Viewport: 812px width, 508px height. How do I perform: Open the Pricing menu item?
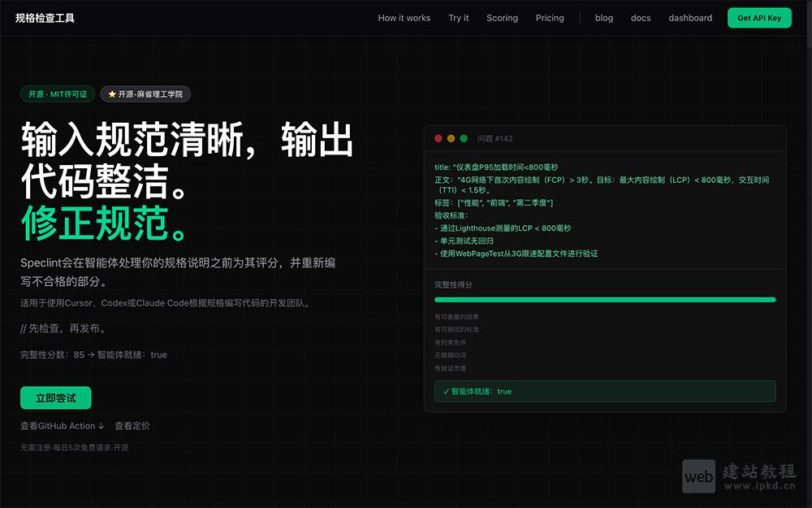point(550,17)
